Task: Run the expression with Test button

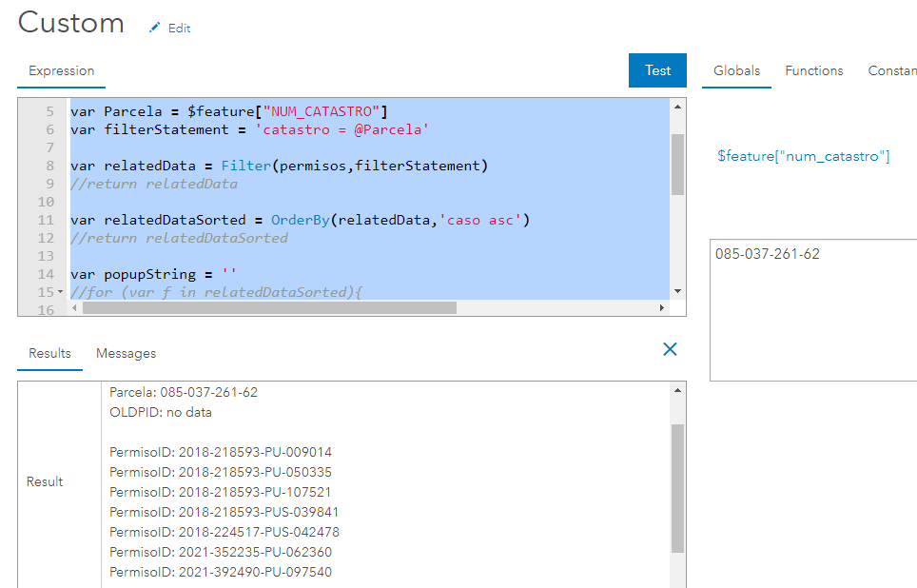Action: click(657, 70)
